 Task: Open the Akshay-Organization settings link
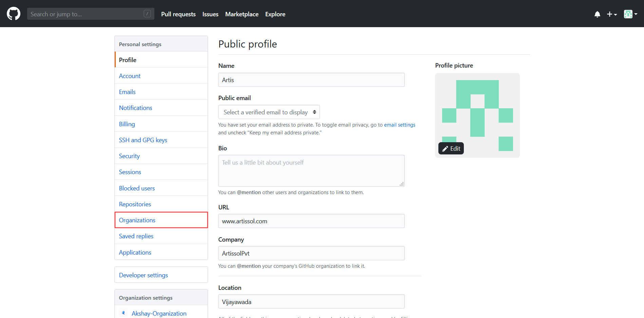[159, 313]
